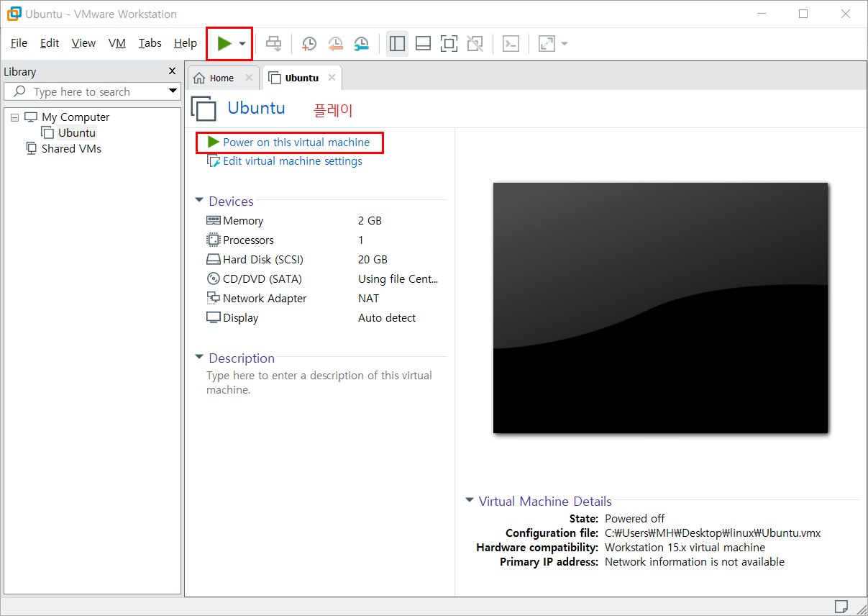Click the VMware Workstation title bar icon
Image resolution: width=868 pixels, height=616 pixels.
(x=14, y=14)
